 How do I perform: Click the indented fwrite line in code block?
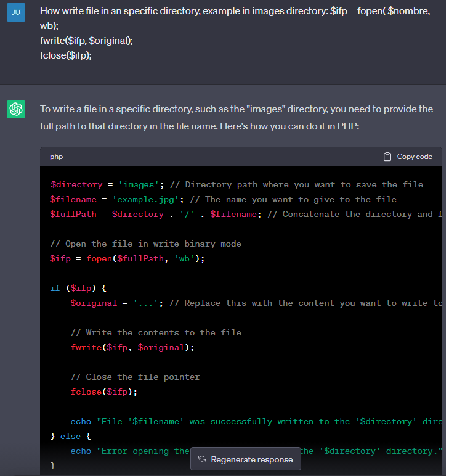[x=132, y=348]
